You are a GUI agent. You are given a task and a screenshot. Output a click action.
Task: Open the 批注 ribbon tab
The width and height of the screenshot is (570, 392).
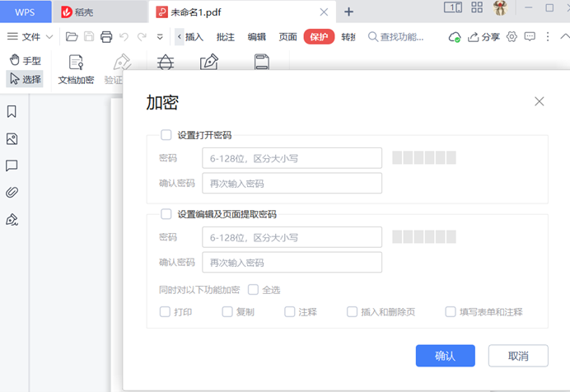pos(226,37)
